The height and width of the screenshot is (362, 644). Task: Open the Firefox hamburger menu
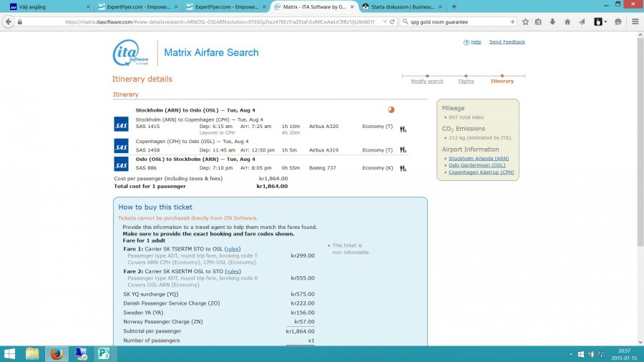[635, 21]
